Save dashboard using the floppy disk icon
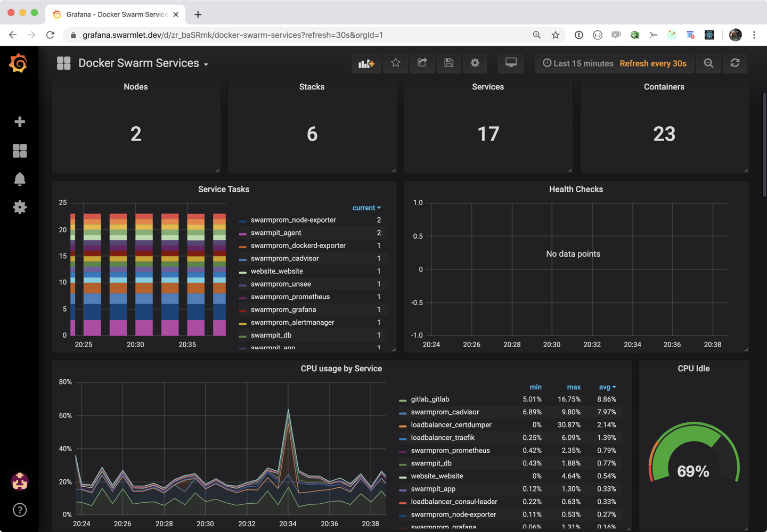 click(x=448, y=63)
